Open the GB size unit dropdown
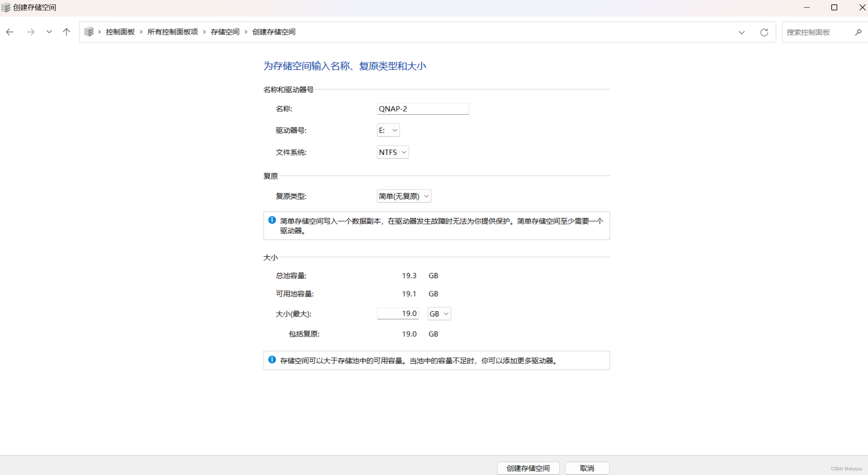 [x=439, y=314]
